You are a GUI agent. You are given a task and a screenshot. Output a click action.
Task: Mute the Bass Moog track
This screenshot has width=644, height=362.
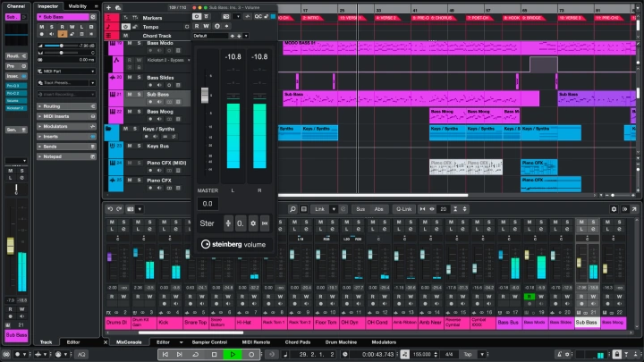click(x=130, y=112)
